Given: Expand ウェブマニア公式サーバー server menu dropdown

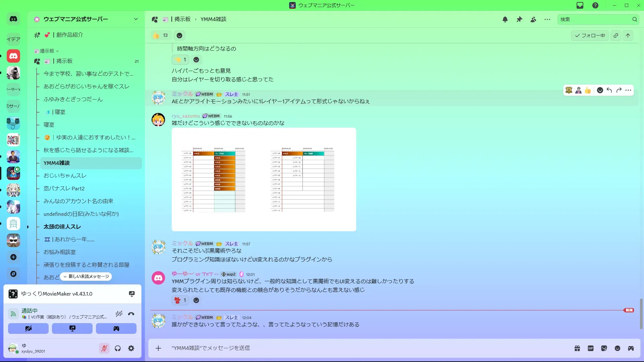Looking at the screenshot, I should [x=136, y=19].
